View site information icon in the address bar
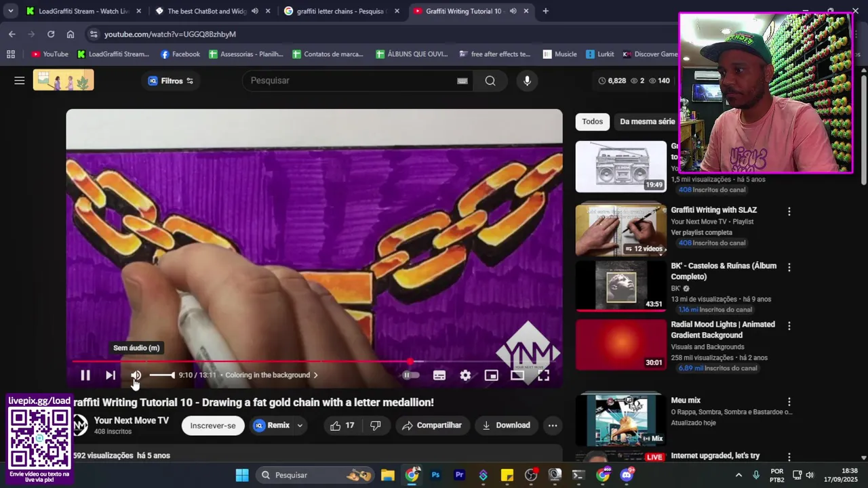The width and height of the screenshot is (868, 488). pyautogui.click(x=94, y=34)
